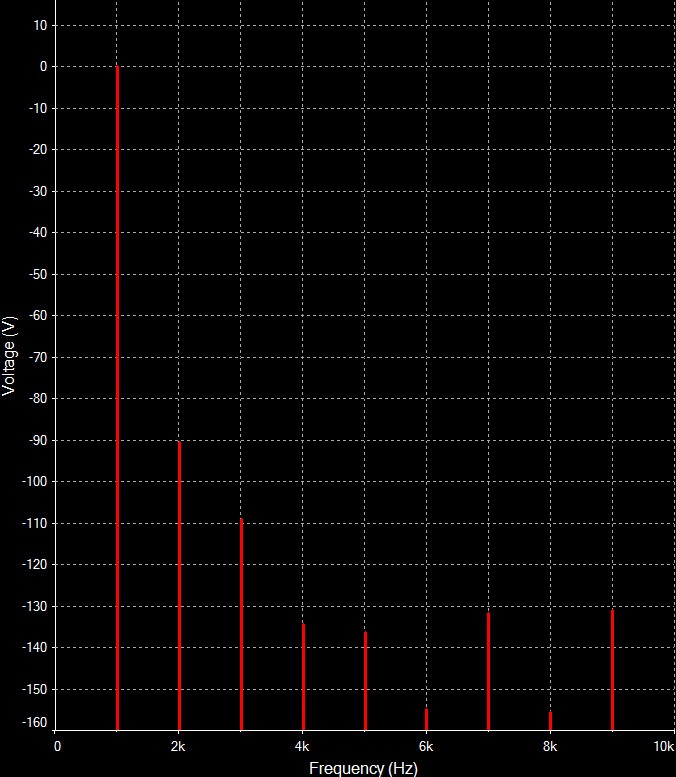Click the 7 kHz red harmonic bar

(488, 671)
